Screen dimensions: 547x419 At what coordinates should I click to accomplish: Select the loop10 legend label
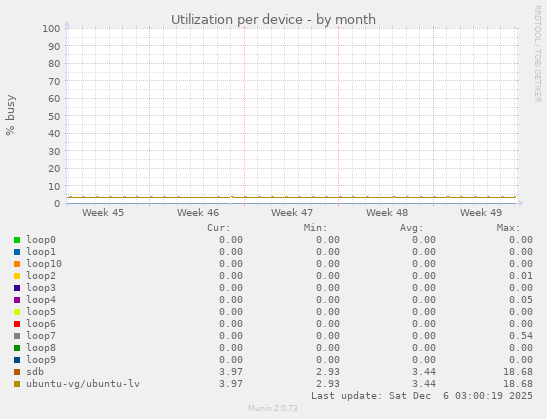44,264
